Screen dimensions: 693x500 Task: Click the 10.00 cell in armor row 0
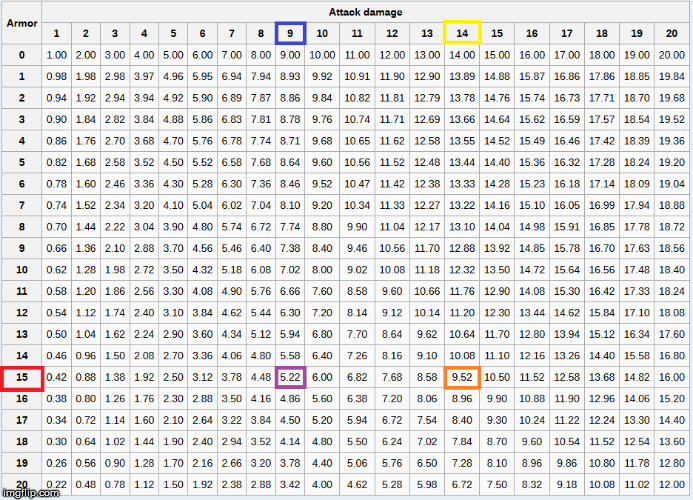[322, 54]
